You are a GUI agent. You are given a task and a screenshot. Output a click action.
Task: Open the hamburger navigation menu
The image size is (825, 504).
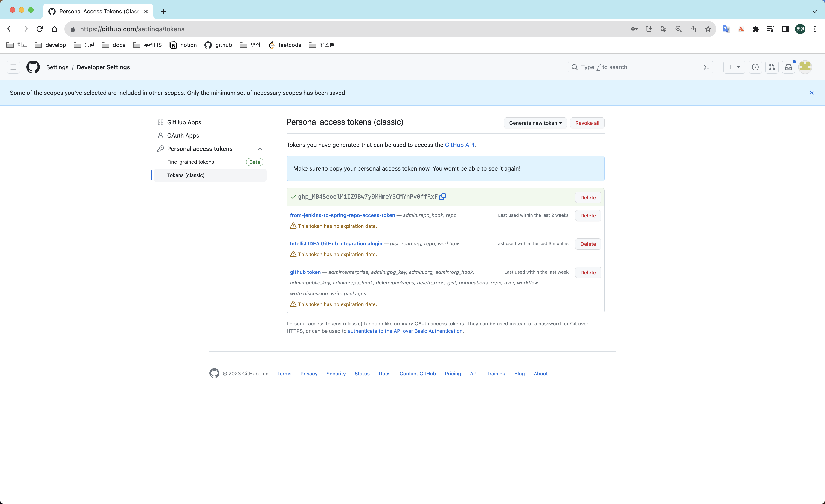(x=13, y=67)
